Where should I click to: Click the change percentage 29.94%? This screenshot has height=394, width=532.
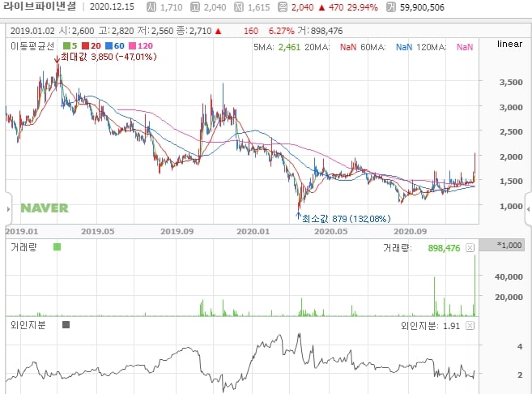pyautogui.click(x=362, y=7)
